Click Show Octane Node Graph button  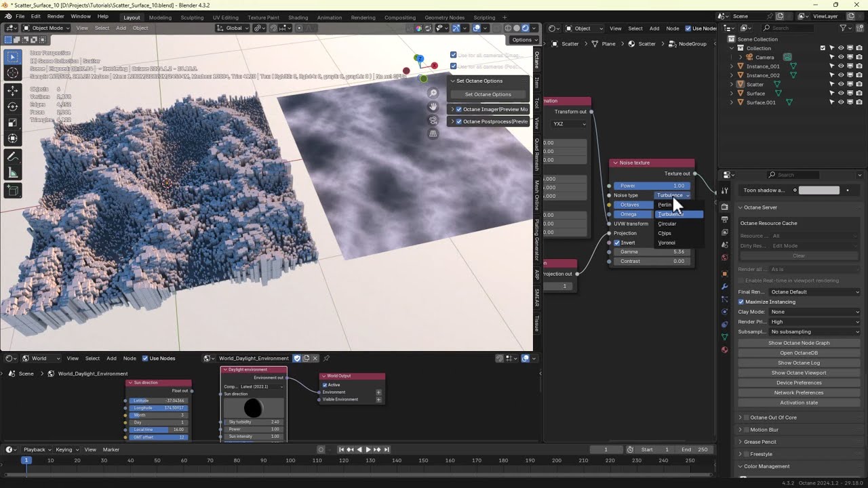click(x=799, y=343)
